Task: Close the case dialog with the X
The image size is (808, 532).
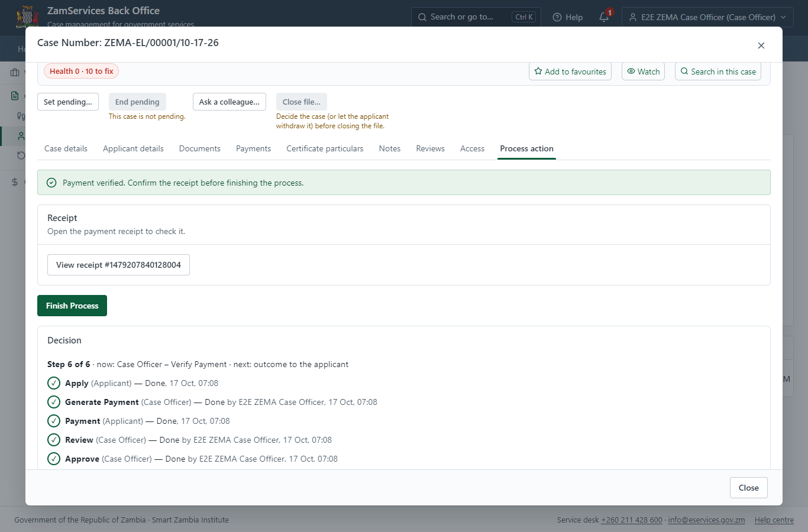Action: coord(761,46)
